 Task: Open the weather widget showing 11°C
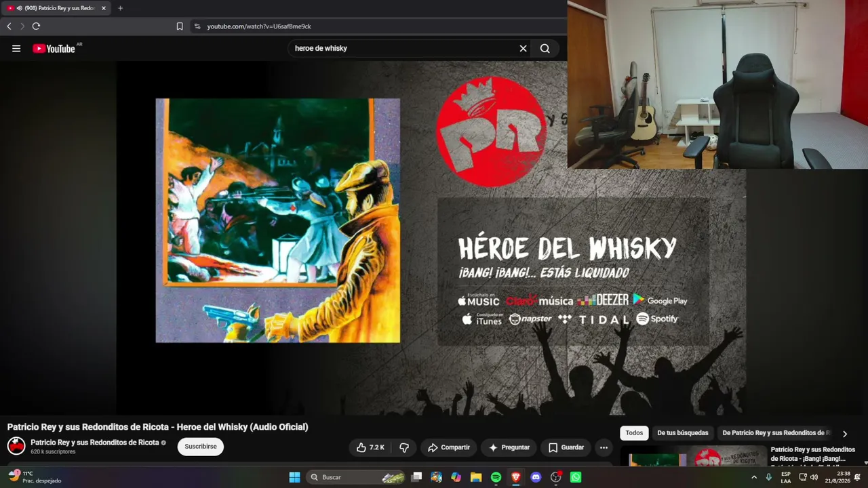click(x=35, y=476)
